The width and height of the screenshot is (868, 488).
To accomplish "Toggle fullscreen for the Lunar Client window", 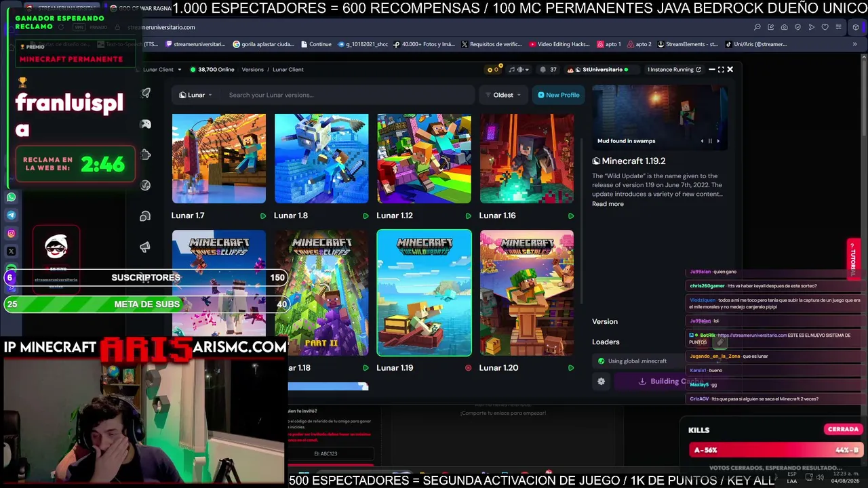I will tap(721, 69).
